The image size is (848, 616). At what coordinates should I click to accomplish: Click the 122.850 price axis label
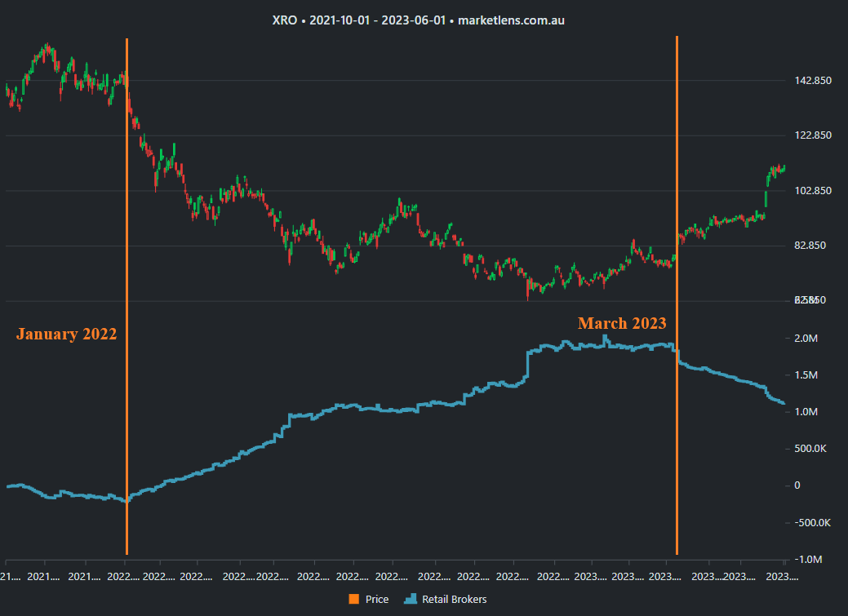[813, 135]
